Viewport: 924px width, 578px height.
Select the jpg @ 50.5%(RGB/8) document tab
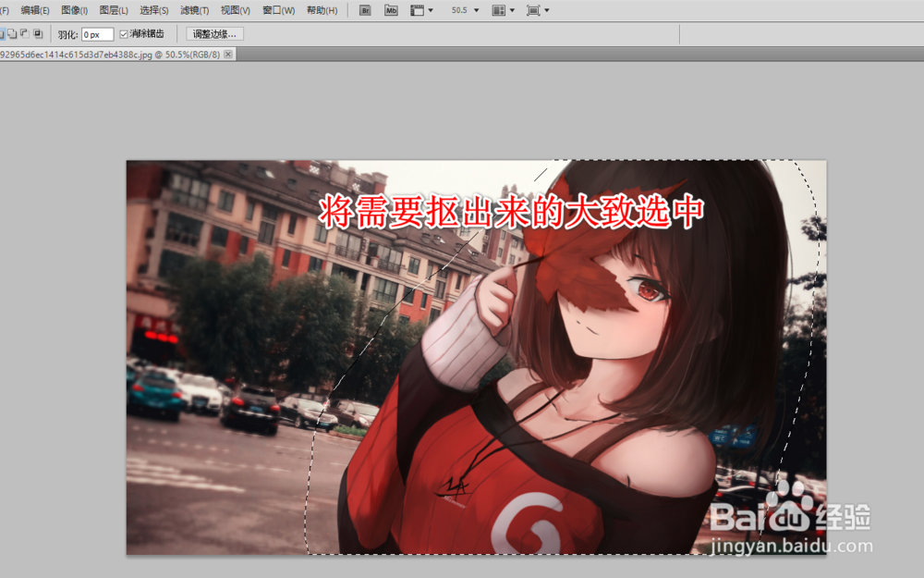[x=116, y=55]
